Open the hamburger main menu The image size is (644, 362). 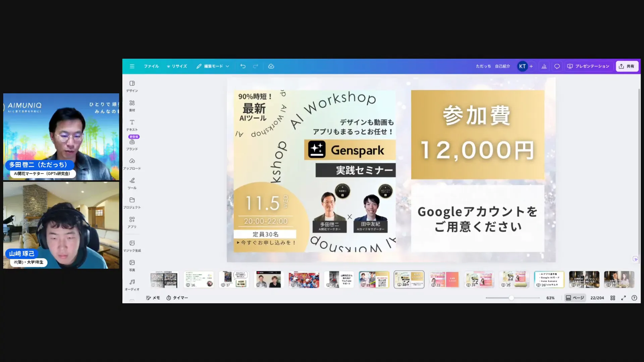point(132,66)
